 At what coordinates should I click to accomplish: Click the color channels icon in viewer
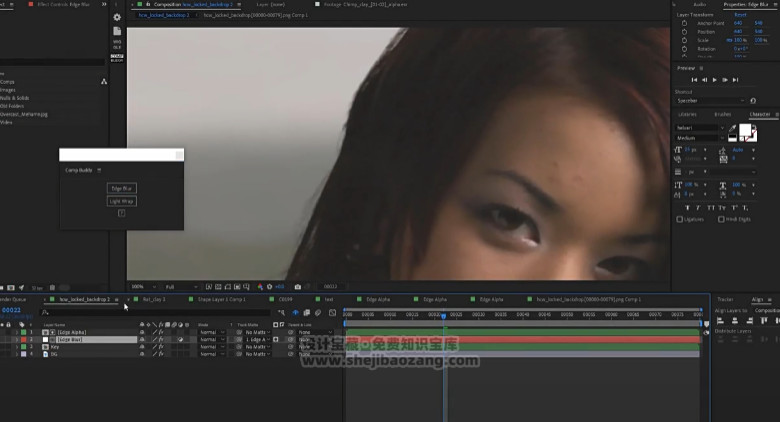pyautogui.click(x=260, y=287)
